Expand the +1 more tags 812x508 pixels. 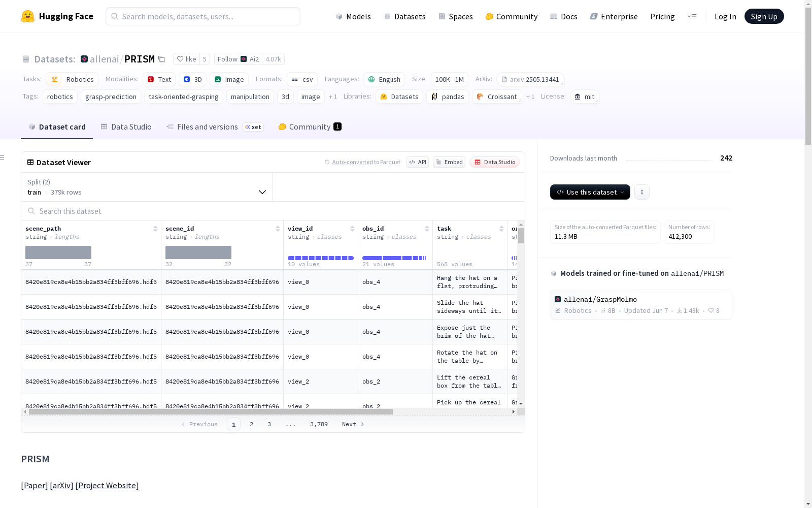(333, 97)
